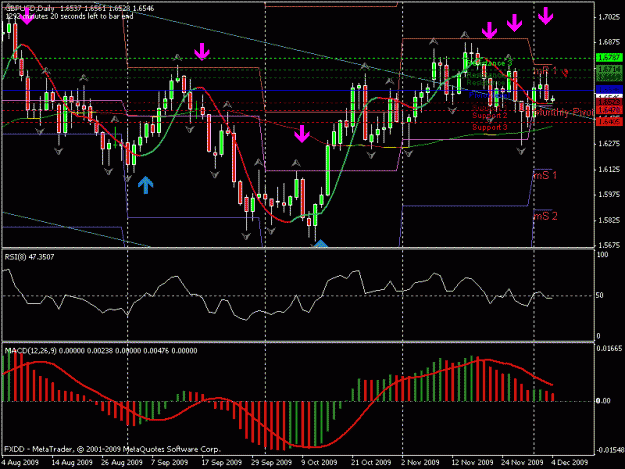
Task: Click the RSI scale value 50
Action: coord(600,295)
